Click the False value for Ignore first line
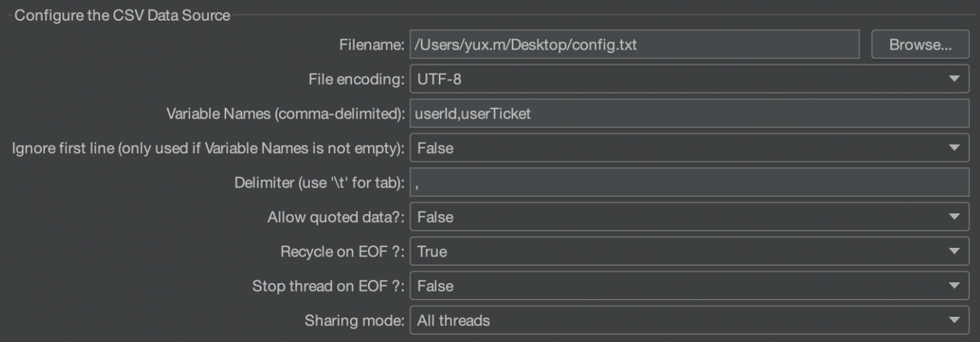Screen dimensions: 980x342 click(435, 148)
